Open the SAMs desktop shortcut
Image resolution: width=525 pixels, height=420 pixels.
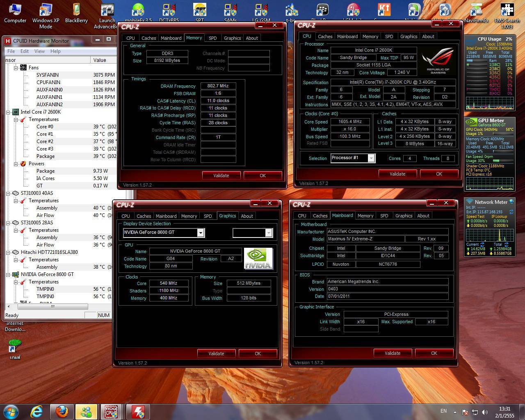point(231,12)
